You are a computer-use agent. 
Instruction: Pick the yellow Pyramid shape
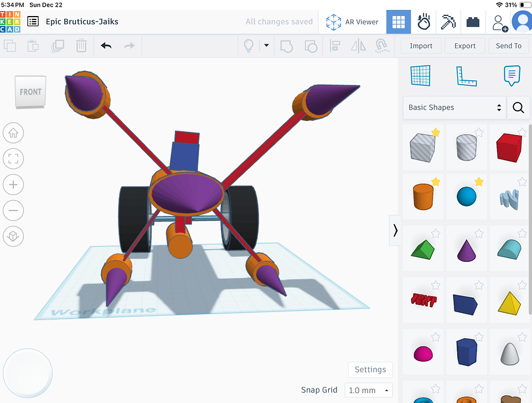(x=509, y=303)
